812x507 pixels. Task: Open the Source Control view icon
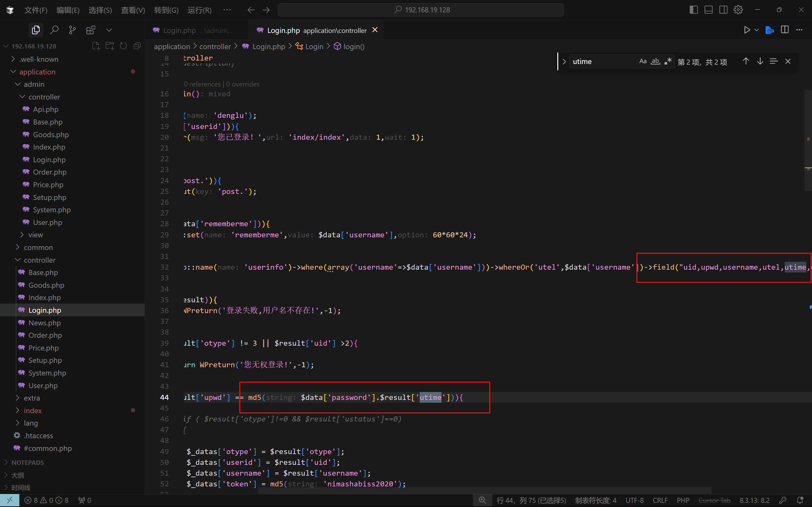[x=72, y=30]
